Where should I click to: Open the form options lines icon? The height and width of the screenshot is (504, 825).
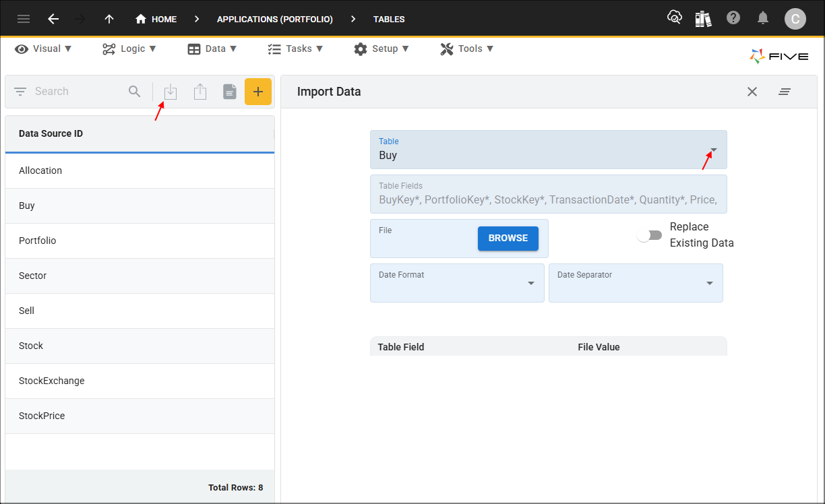(785, 92)
